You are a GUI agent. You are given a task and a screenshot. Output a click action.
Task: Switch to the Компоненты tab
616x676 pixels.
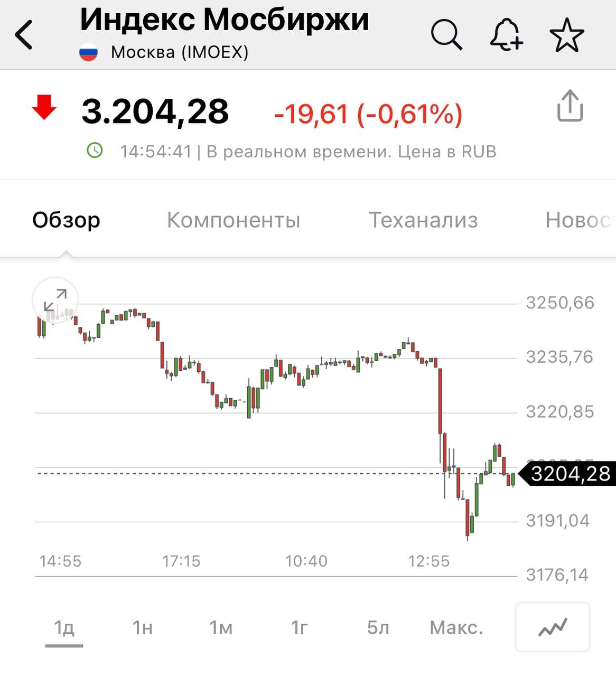(x=234, y=220)
